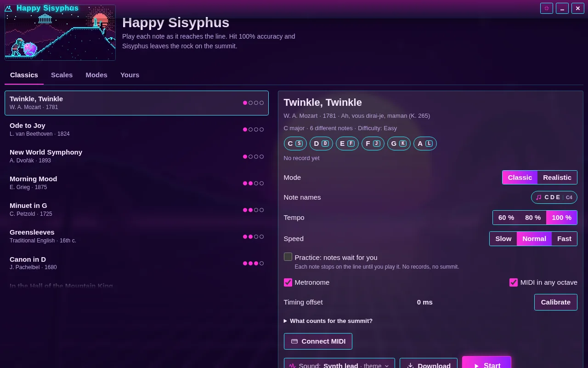Switch to the Scales tab
588x368 pixels.
(62, 75)
